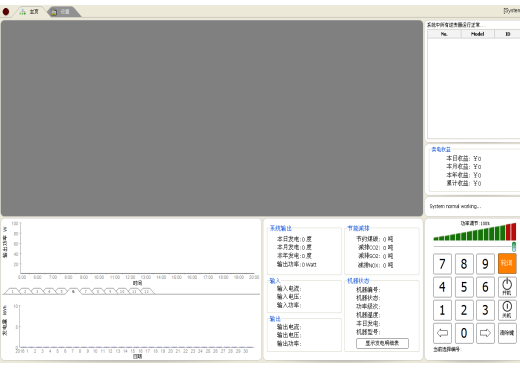
Task: Click the network tree icon on home tab
Action: click(23, 12)
